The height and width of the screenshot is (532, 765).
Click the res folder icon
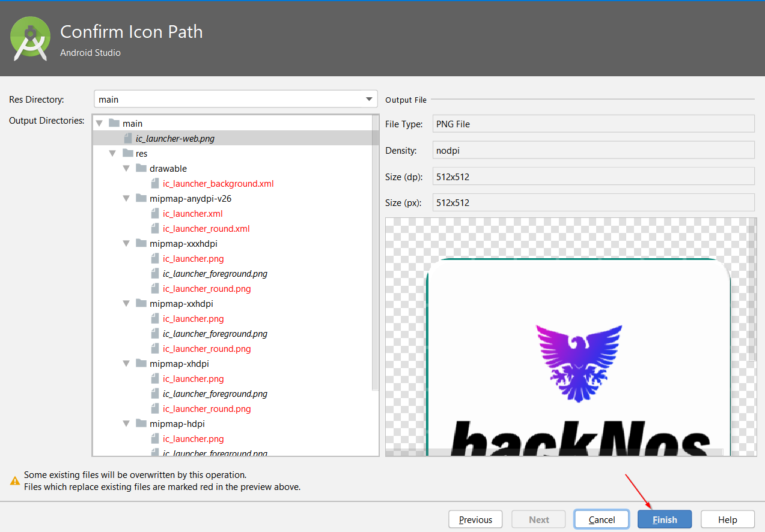pos(127,153)
